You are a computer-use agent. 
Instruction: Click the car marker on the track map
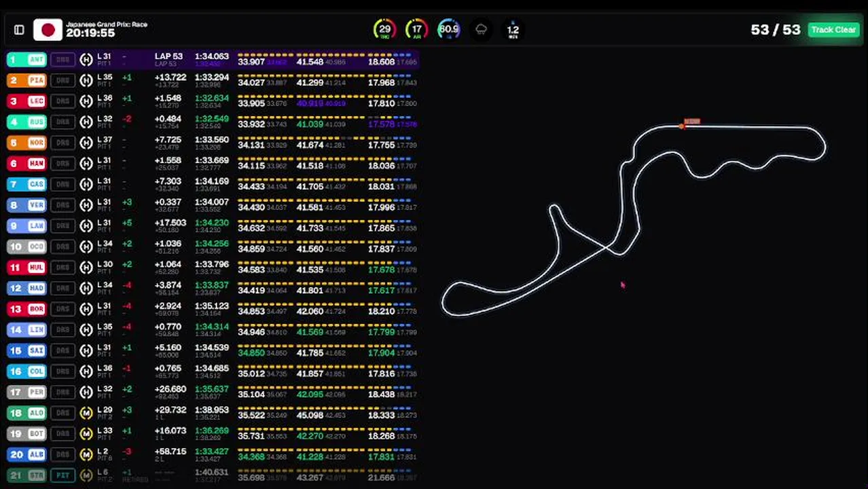[x=682, y=126]
